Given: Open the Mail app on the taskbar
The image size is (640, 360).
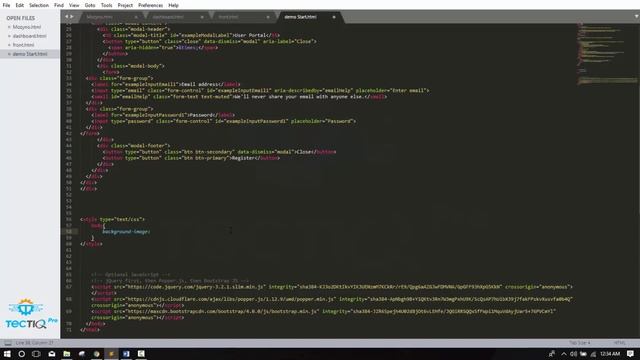Looking at the screenshot, I should click(51, 354).
